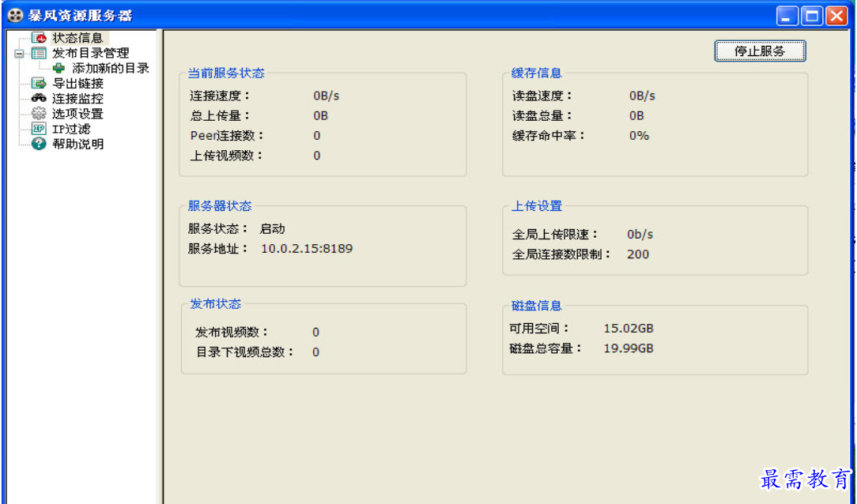Click the 缓存信息 group title

click(x=537, y=73)
